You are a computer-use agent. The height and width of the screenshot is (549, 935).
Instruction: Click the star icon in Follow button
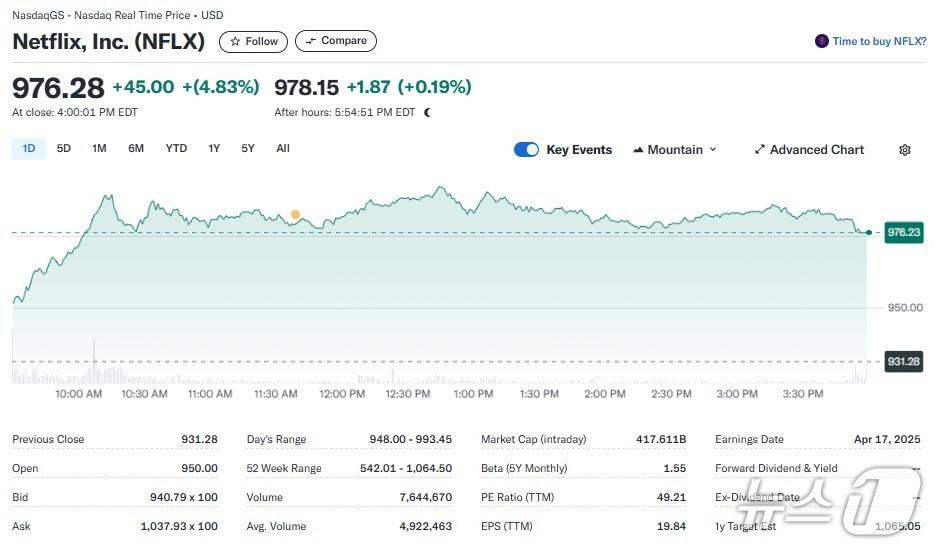coord(235,42)
